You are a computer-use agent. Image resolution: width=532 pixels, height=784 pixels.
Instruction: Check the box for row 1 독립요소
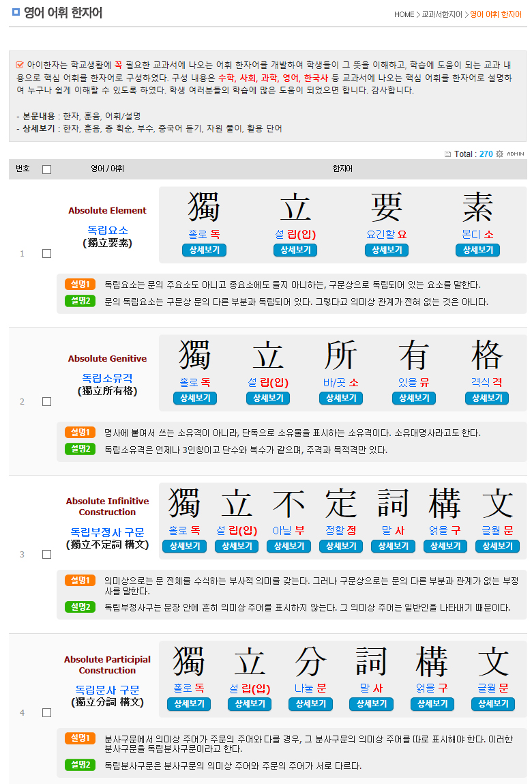(46, 254)
